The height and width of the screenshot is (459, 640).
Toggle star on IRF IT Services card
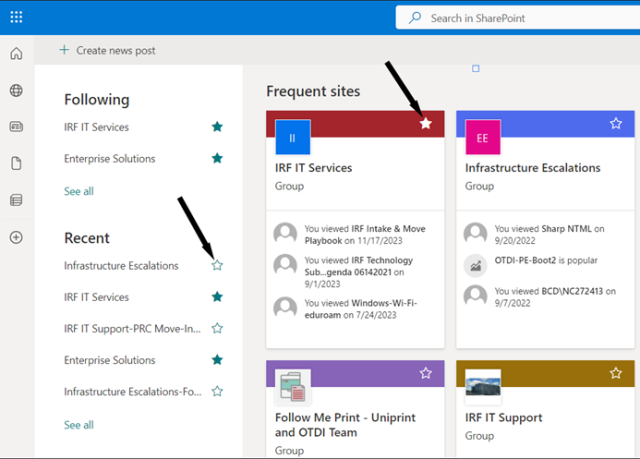[x=426, y=123]
